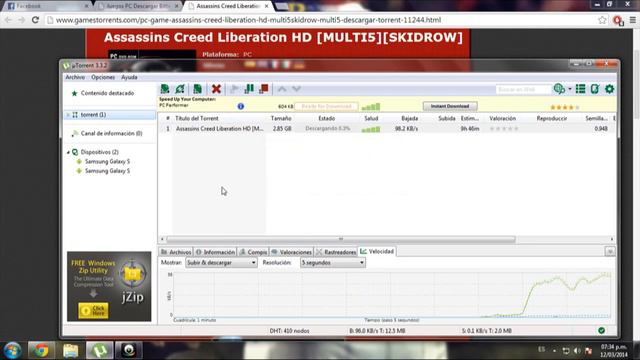Reload the page in Chrome
This screenshot has height=360, width=640.
click(36, 20)
